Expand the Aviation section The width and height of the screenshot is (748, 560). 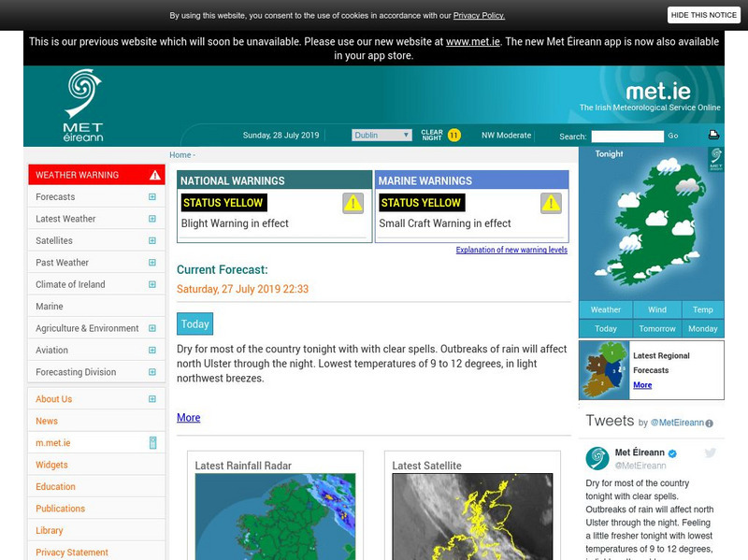pos(152,351)
